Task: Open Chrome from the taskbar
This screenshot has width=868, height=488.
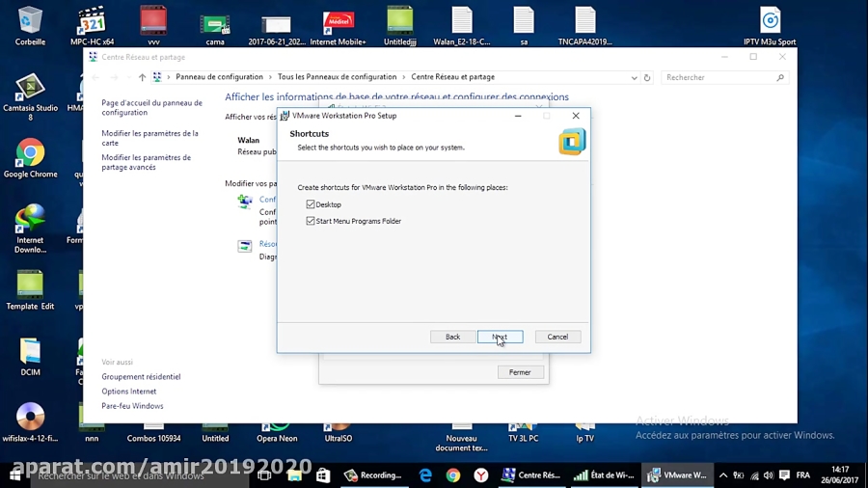Action: (x=453, y=474)
